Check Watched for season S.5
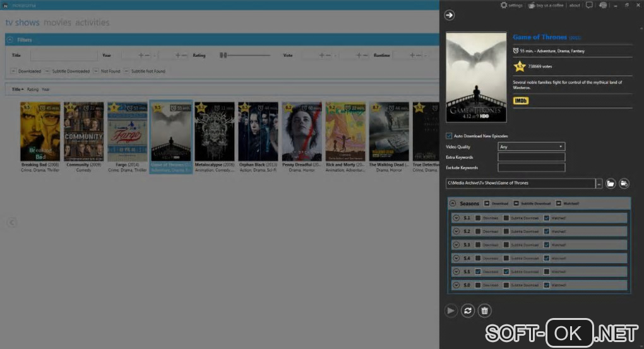Viewport: 644px width, 349px height. [547, 271]
